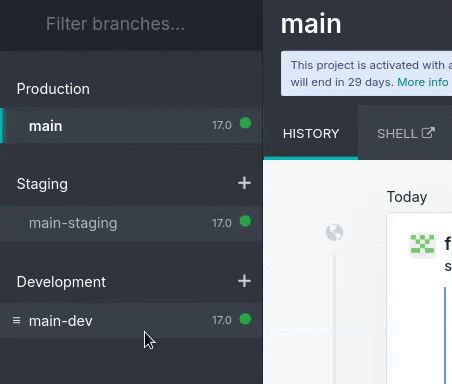Click the external link icon on SHELL tab
The height and width of the screenshot is (384, 452).
(x=428, y=133)
